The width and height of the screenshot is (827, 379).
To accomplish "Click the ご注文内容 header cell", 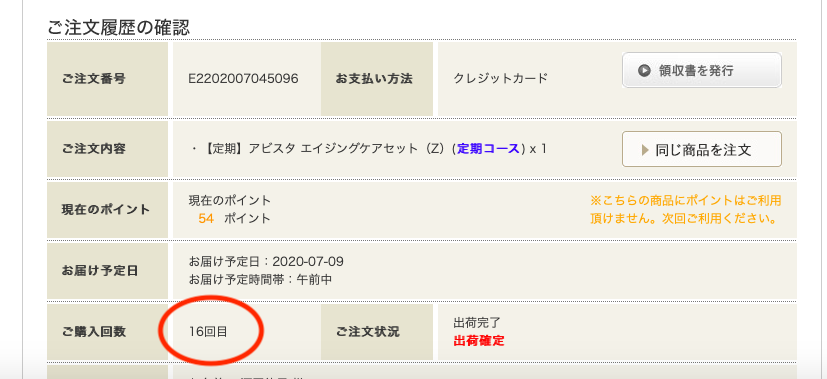I will [x=108, y=149].
